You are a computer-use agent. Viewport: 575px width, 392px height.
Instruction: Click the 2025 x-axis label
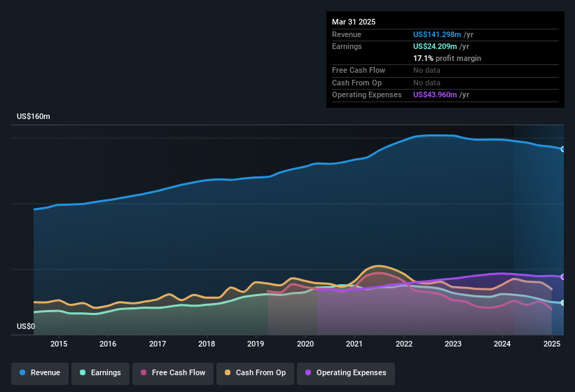[x=552, y=344]
